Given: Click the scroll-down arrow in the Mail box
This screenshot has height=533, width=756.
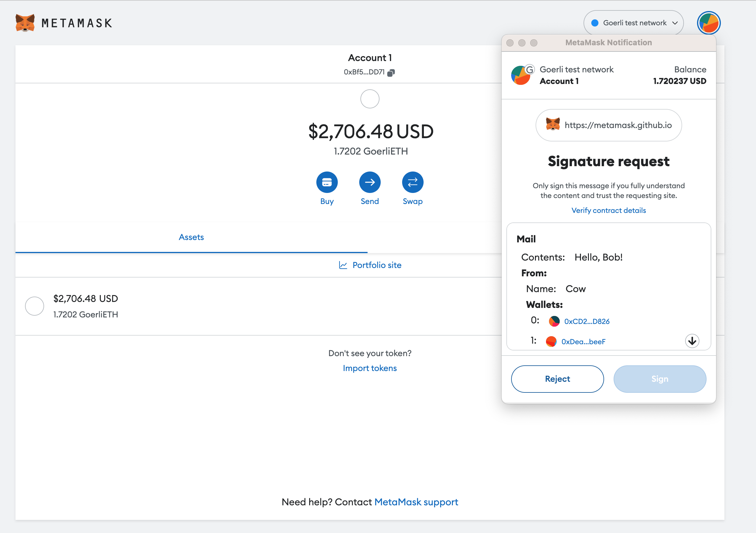Looking at the screenshot, I should pyautogui.click(x=692, y=341).
